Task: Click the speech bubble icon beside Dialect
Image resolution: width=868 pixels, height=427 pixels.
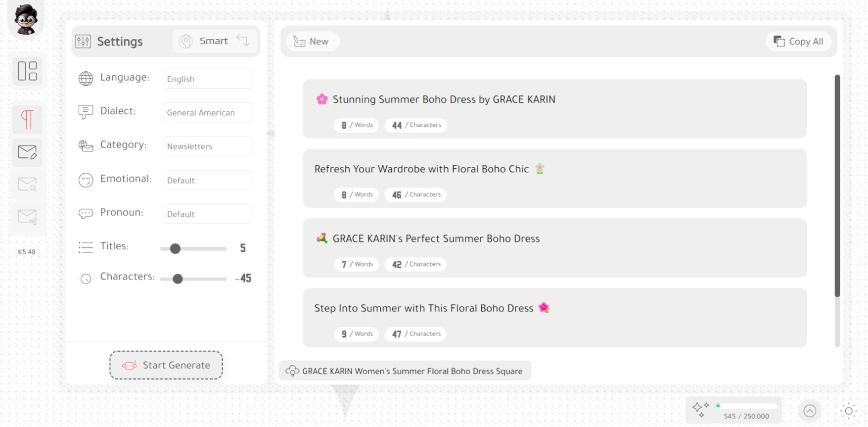Action: pos(86,112)
